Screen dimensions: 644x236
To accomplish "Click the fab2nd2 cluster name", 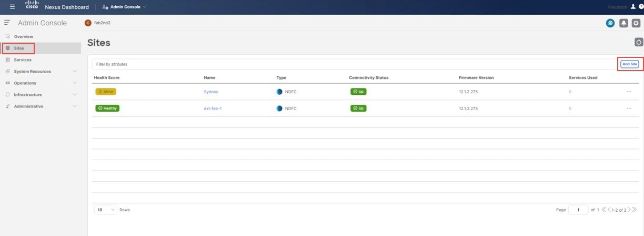I will click(x=102, y=23).
